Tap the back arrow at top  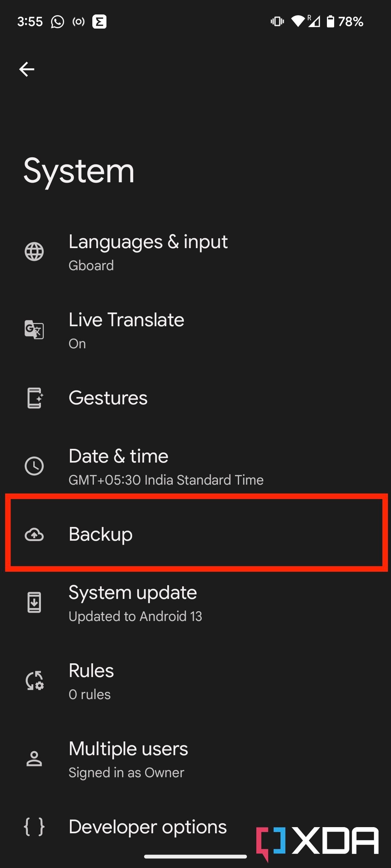26,69
